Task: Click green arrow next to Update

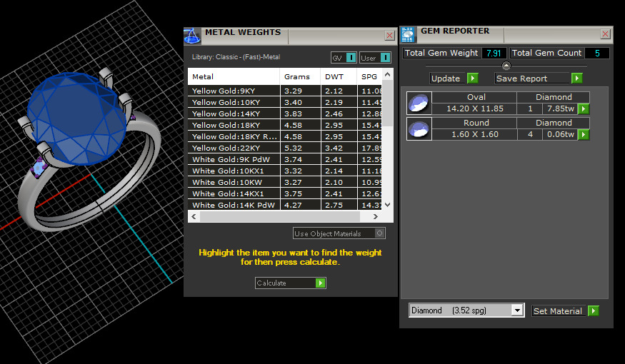Action: click(x=473, y=78)
